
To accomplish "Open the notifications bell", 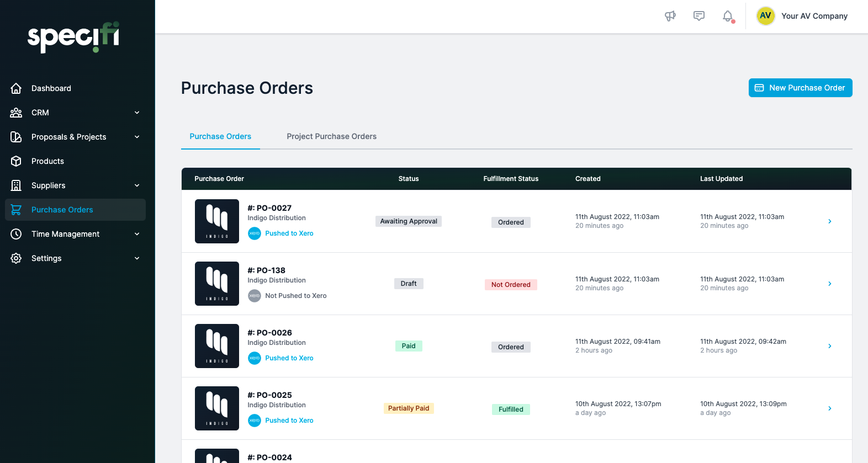I will point(728,16).
